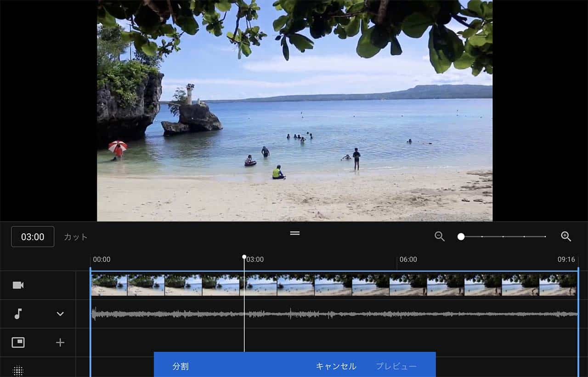
Task: Click the music note audio track icon
Action: [x=18, y=314]
